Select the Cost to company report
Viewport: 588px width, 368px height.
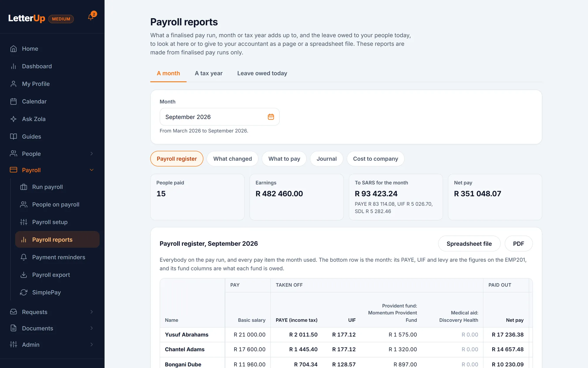pyautogui.click(x=375, y=159)
